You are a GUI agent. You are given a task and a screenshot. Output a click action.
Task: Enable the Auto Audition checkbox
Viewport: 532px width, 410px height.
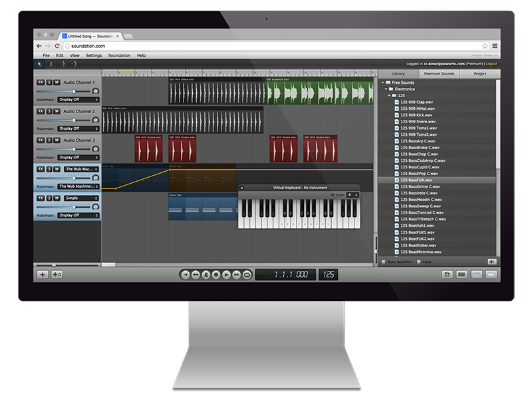pyautogui.click(x=384, y=262)
